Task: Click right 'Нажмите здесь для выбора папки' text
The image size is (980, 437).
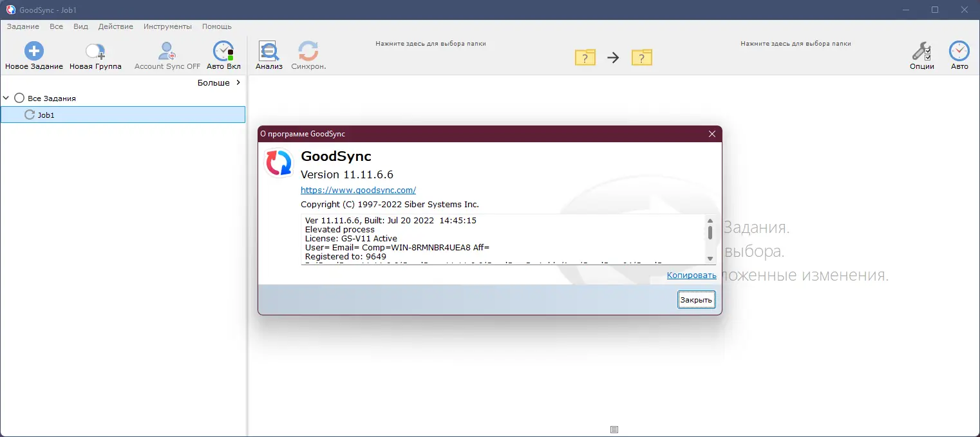Action: click(796, 44)
